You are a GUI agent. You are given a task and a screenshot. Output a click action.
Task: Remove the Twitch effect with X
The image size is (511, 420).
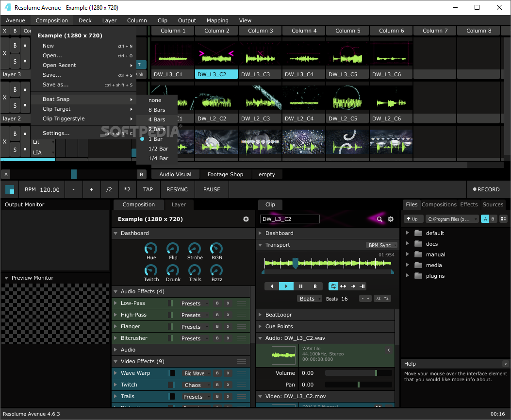point(228,385)
